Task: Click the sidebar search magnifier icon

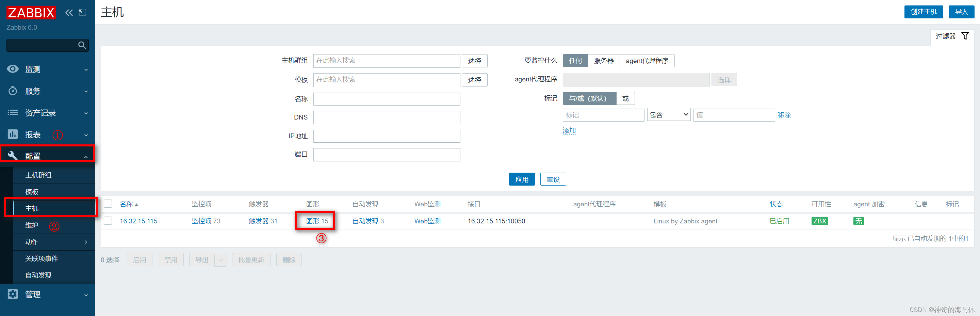Action: click(82, 45)
